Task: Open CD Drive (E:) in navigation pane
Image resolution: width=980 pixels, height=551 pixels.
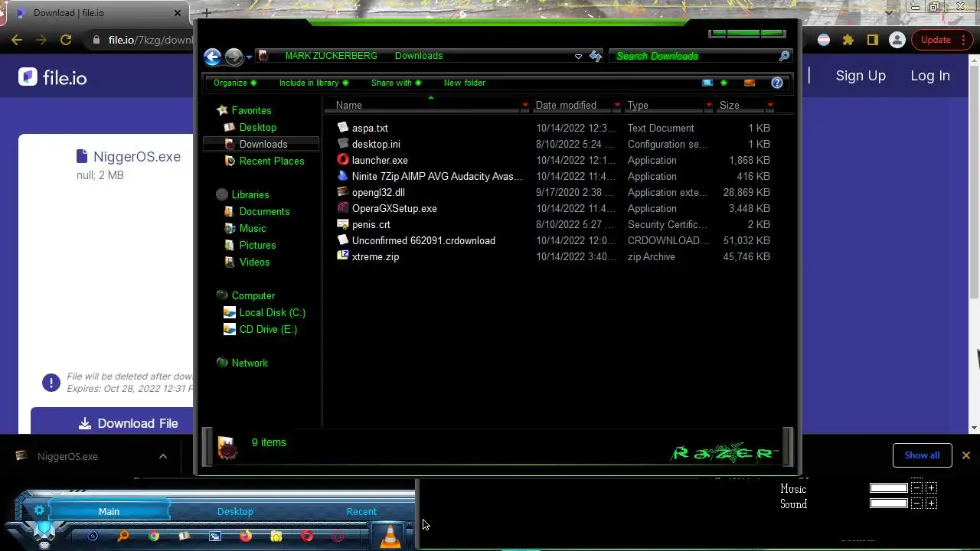Action: (267, 329)
